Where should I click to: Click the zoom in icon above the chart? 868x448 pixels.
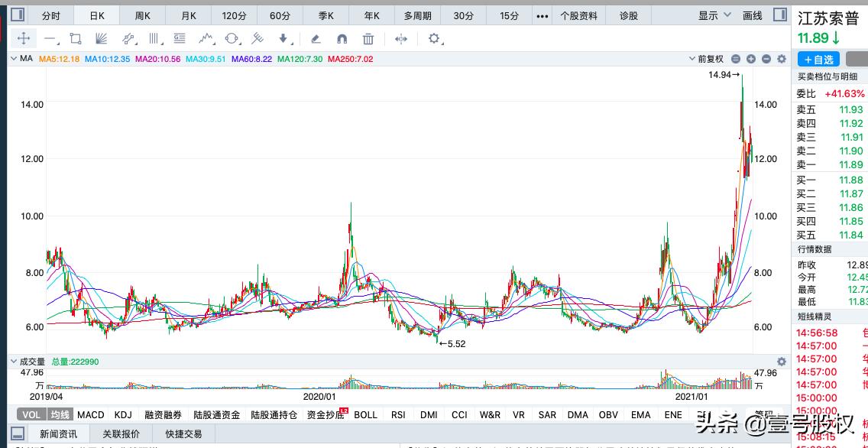tap(751, 59)
